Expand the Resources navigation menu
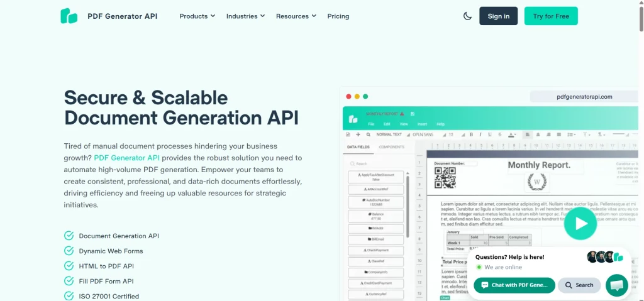Screen dimensions: 644x301 click(x=296, y=16)
